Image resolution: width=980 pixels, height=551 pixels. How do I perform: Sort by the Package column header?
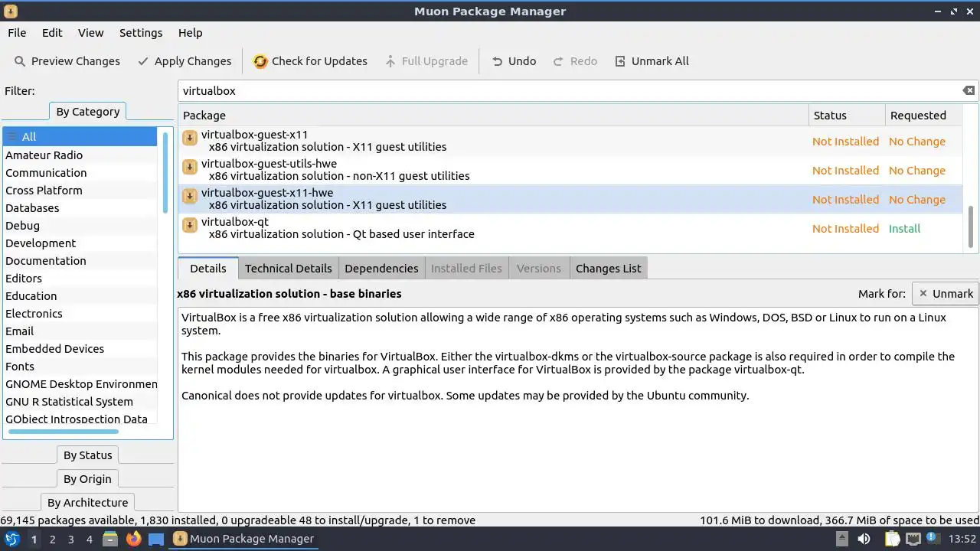coord(493,116)
